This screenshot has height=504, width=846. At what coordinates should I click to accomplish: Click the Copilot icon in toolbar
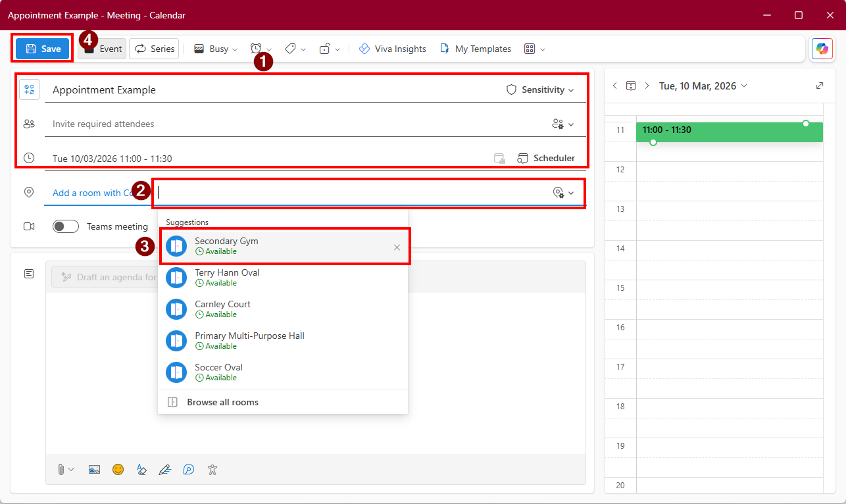coord(822,49)
